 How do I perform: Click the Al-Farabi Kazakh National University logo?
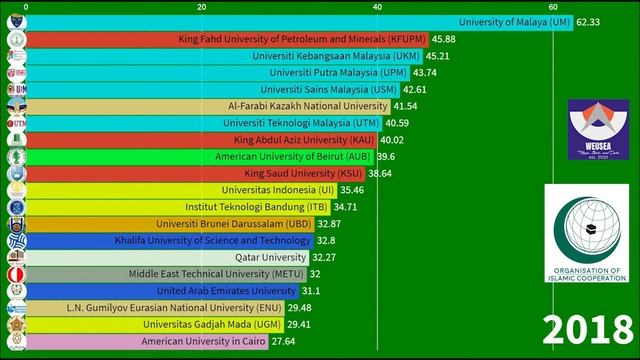point(17,106)
